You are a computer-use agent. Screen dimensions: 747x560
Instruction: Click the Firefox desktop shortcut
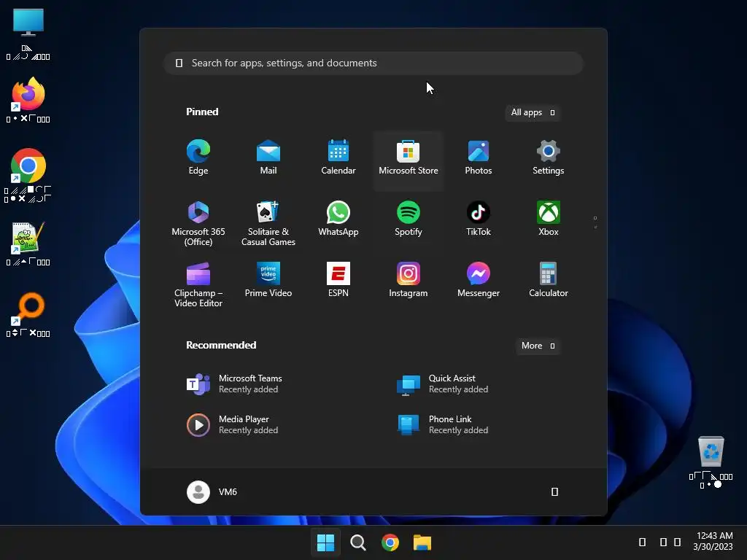tap(28, 99)
